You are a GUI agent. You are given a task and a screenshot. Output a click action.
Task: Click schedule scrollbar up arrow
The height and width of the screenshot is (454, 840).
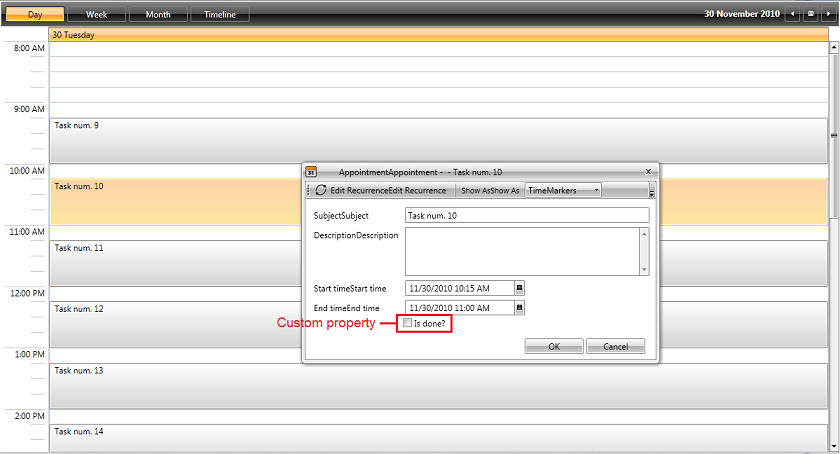click(834, 48)
